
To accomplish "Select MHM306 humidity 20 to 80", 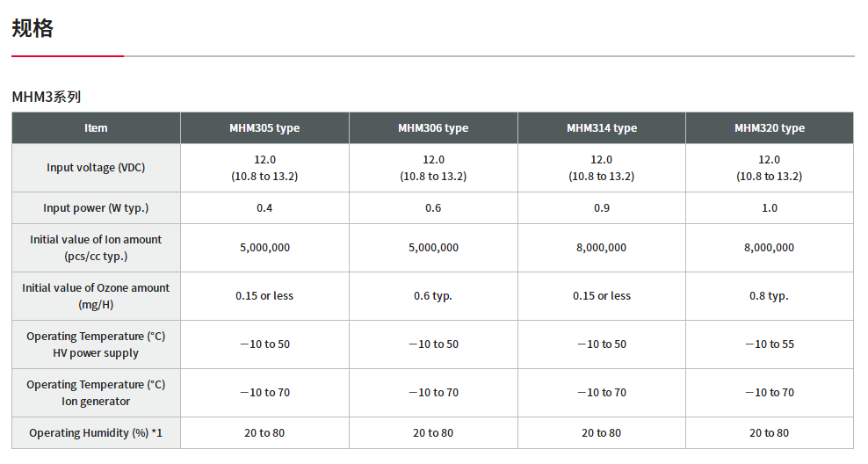I will 433,433.
